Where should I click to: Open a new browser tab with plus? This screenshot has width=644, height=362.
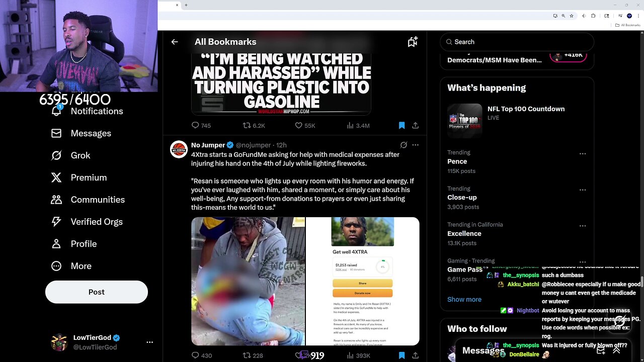(186, 5)
